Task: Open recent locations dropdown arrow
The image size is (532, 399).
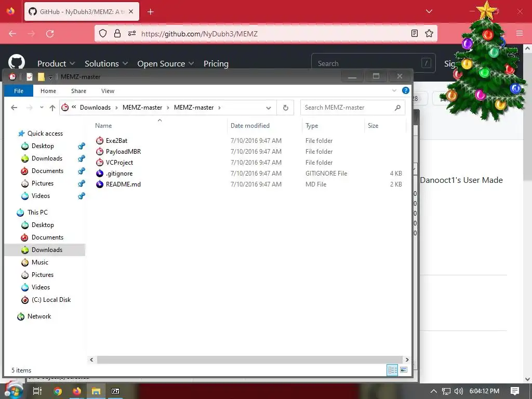Action: pyautogui.click(x=42, y=108)
